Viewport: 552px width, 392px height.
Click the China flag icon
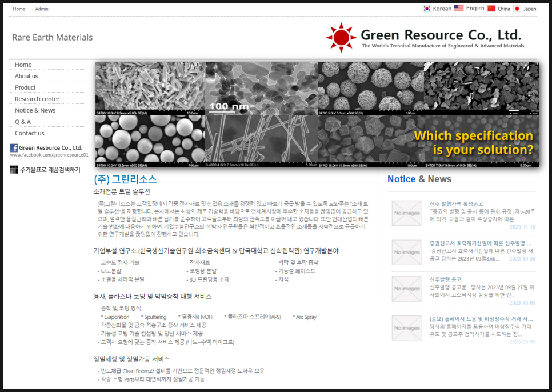(x=491, y=9)
